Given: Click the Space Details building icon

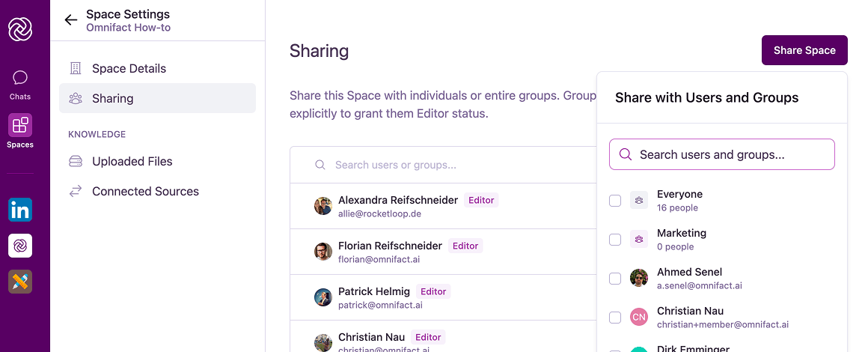Looking at the screenshot, I should 76,68.
